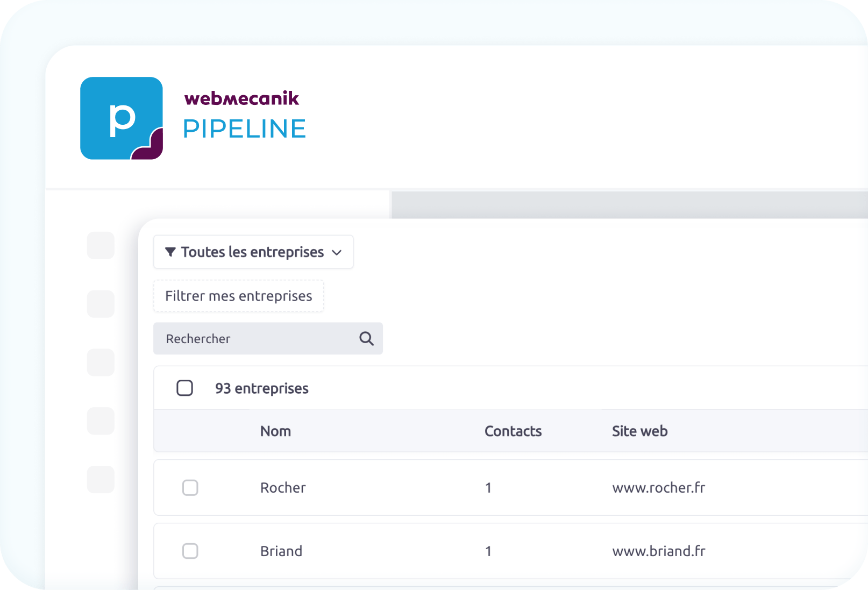
Task: Sort by the Nom column header
Action: [x=275, y=431]
